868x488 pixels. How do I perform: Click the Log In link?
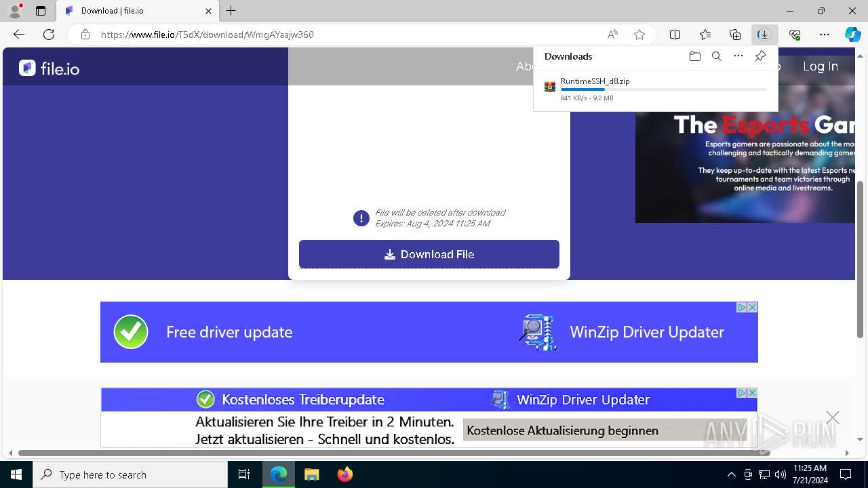(821, 66)
